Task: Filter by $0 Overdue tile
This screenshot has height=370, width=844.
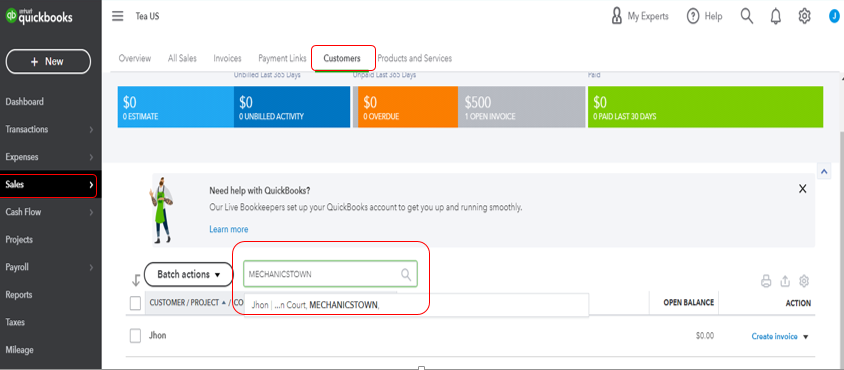Action: (x=407, y=107)
